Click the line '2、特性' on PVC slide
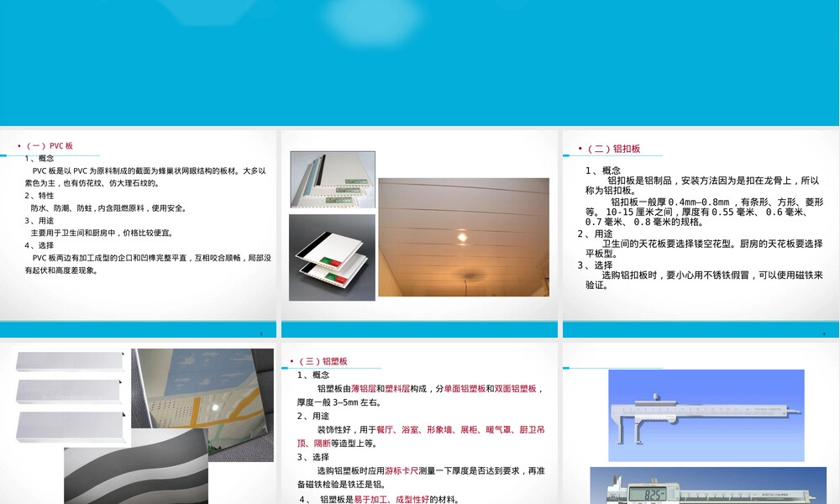This screenshot has height=504, width=840. (39, 196)
